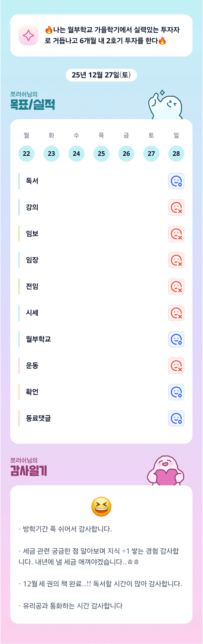This screenshot has height=644, width=203.
Task: Click the date pill 25년 12월 27일(토)
Action: point(101,75)
